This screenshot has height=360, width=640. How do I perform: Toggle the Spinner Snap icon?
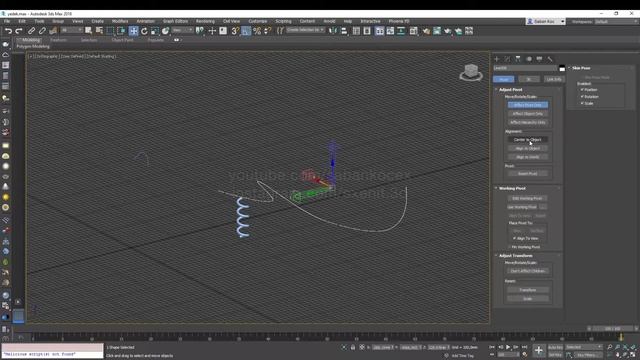[268, 31]
